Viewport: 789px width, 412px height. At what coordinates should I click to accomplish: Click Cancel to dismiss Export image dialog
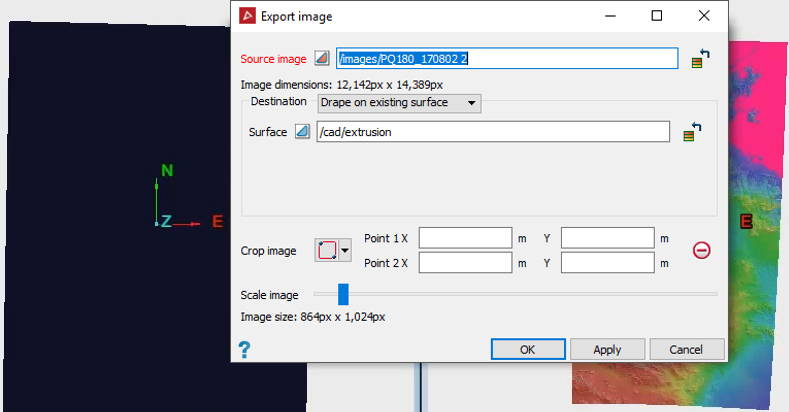[x=686, y=349]
